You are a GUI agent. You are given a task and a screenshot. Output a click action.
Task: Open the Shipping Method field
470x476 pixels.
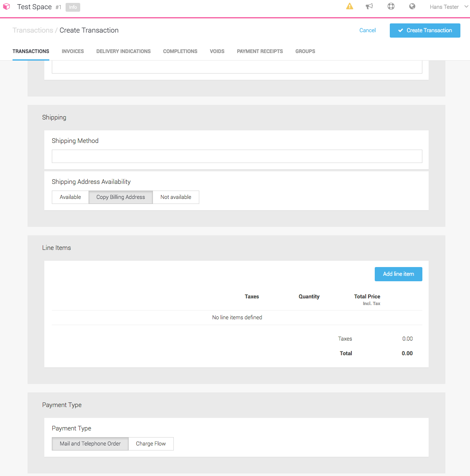point(237,156)
